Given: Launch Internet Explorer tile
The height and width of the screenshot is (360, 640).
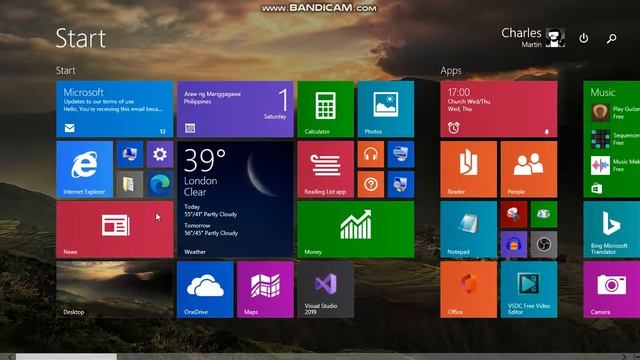Looking at the screenshot, I should [84, 169].
